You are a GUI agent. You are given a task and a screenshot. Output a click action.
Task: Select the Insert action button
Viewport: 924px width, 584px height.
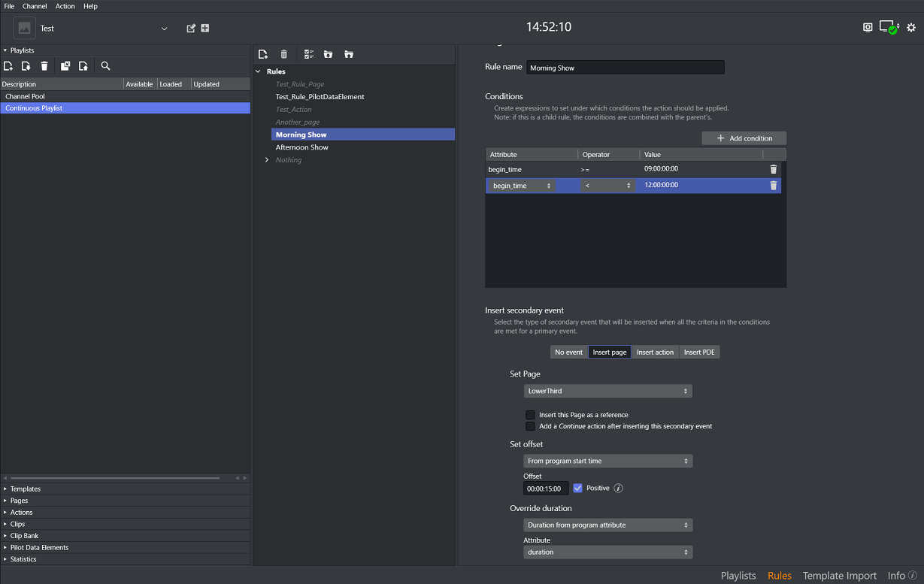tap(655, 352)
